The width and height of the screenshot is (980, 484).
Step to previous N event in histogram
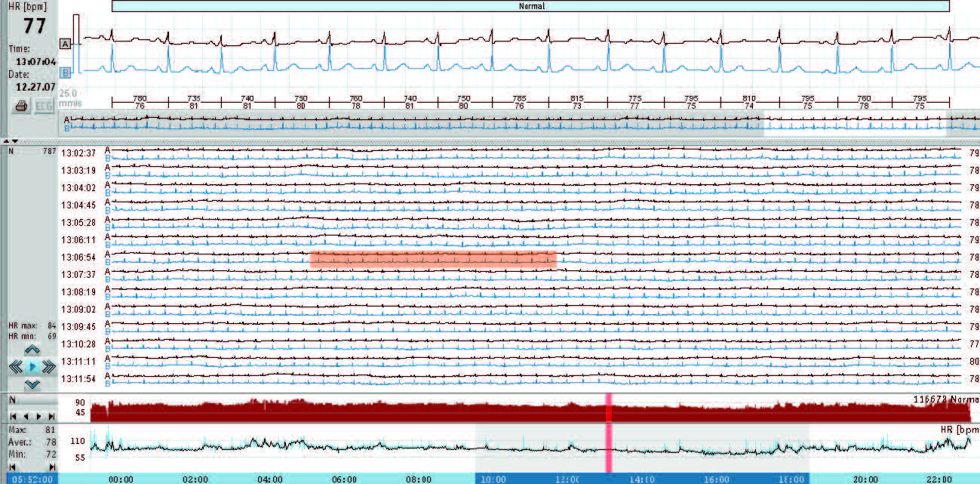[x=24, y=416]
